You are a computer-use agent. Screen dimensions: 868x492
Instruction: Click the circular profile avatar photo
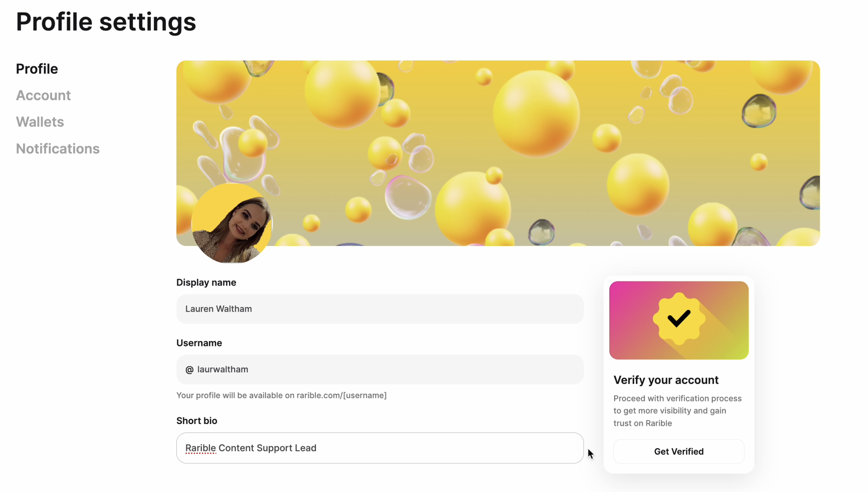(x=232, y=223)
